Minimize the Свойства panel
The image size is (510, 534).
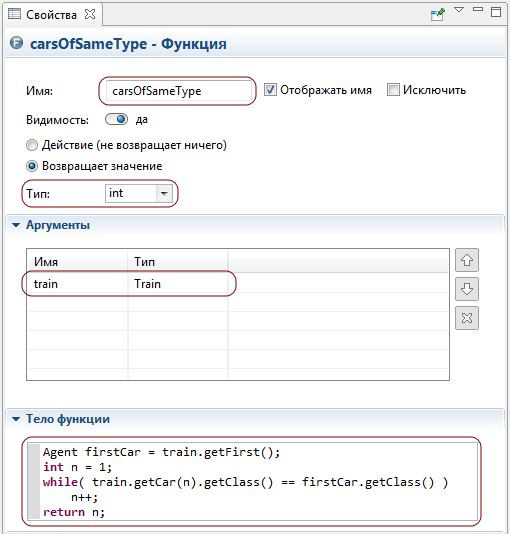478,10
